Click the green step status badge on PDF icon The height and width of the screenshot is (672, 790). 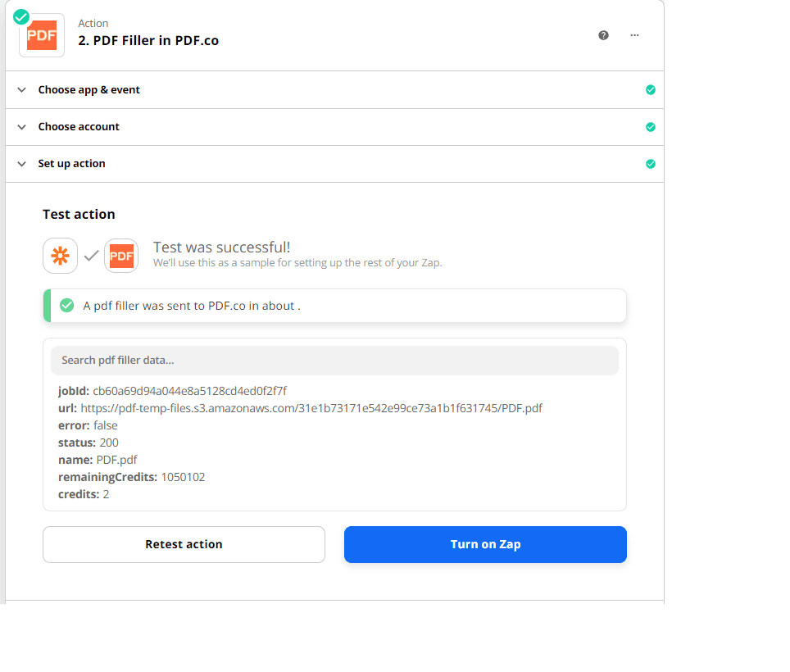21,16
